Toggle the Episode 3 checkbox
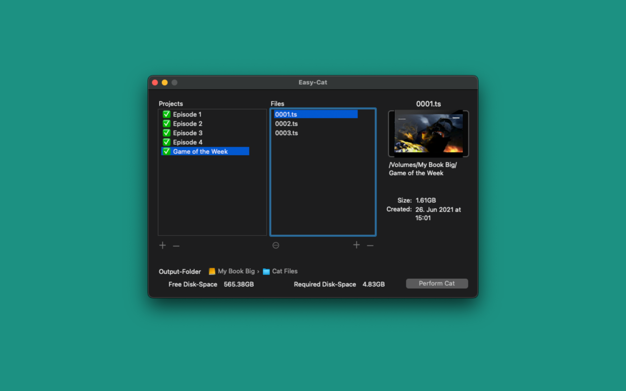The width and height of the screenshot is (626, 391). [x=166, y=133]
